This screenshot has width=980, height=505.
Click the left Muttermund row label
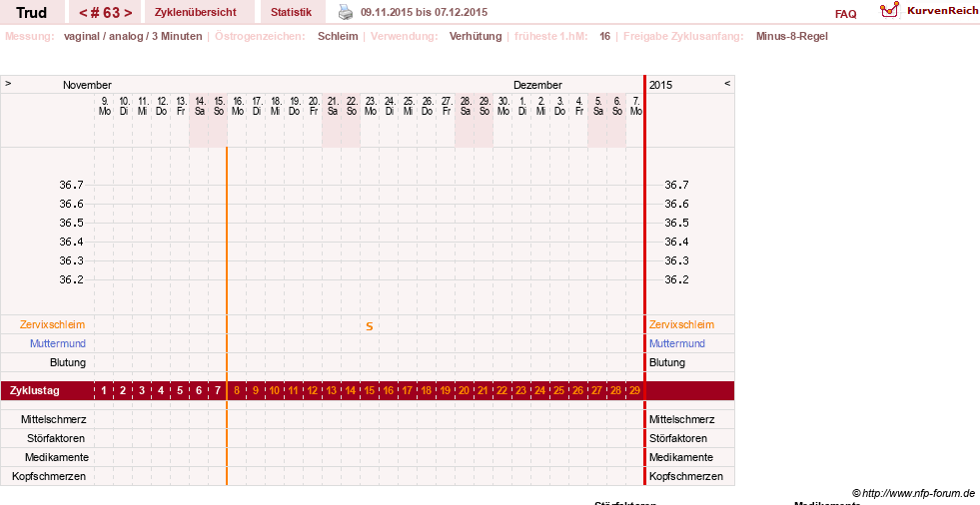coord(58,343)
